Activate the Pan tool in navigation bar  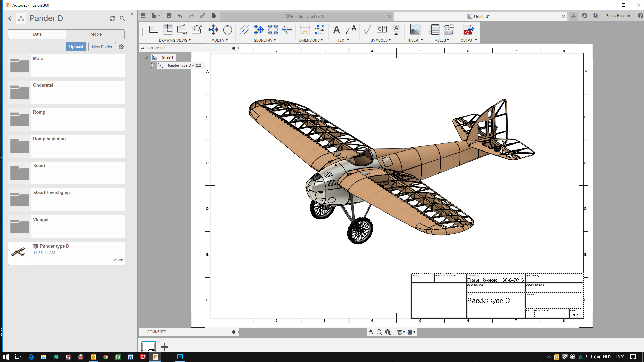pyautogui.click(x=371, y=332)
